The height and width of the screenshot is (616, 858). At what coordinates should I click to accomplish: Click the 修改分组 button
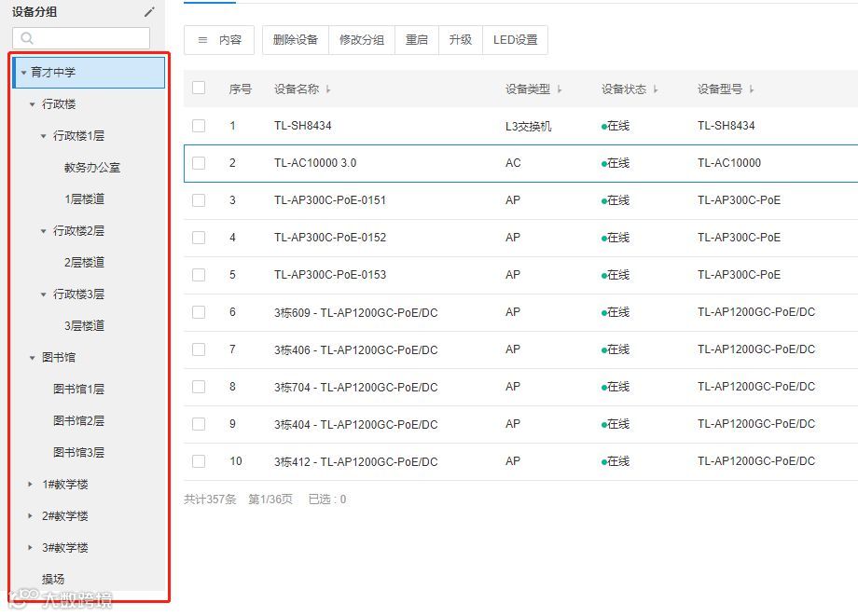[362, 40]
